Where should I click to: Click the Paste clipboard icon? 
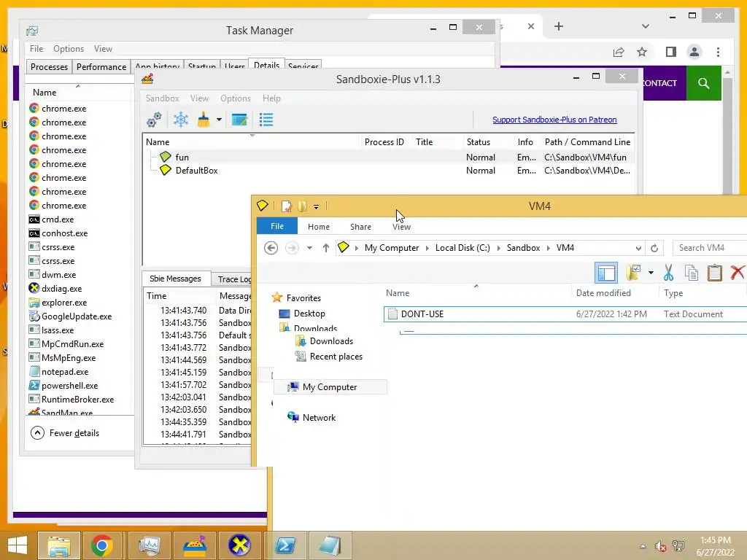tap(715, 273)
